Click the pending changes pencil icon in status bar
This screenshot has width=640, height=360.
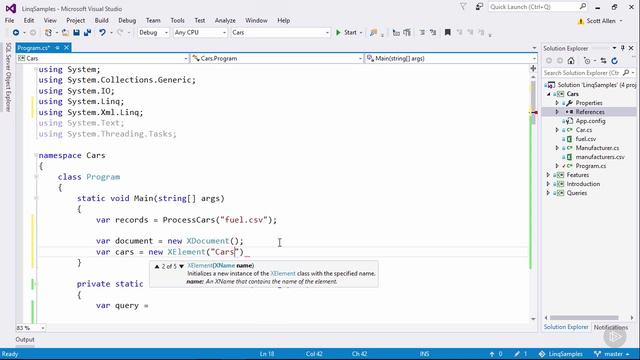(x=517, y=354)
